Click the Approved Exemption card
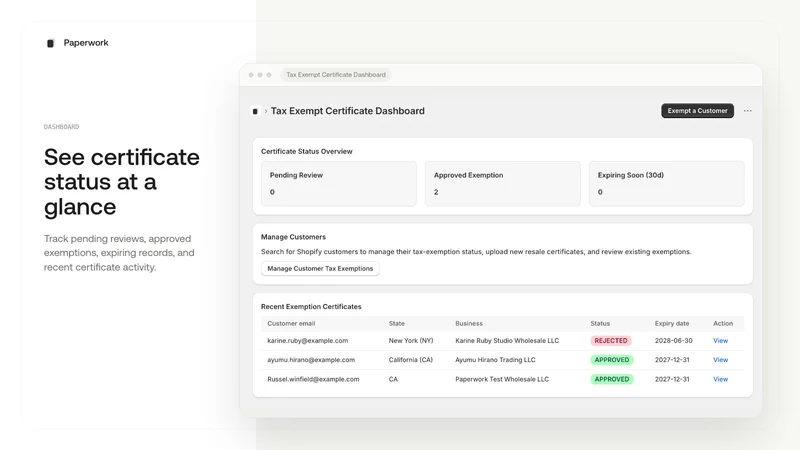Screen dimensions: 800x450 (503, 184)
